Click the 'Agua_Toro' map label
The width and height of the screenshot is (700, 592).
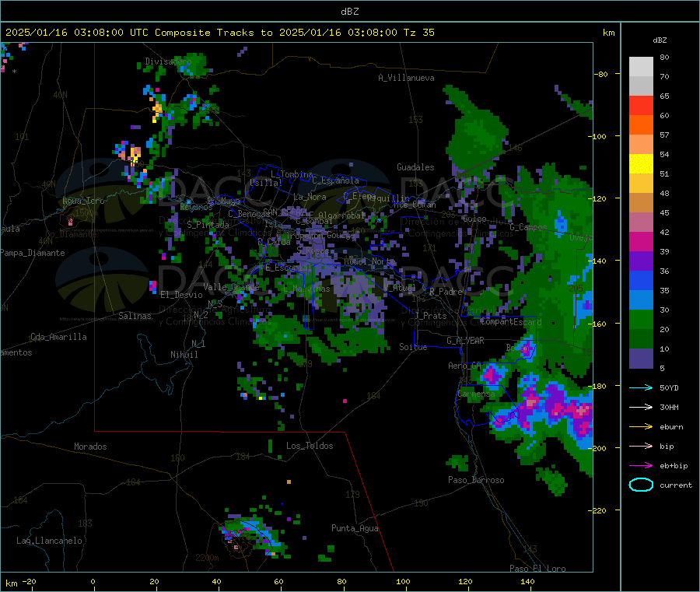(83, 201)
